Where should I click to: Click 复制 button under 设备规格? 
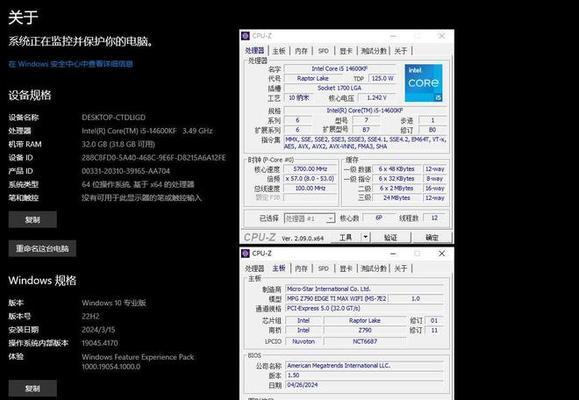[x=32, y=220]
